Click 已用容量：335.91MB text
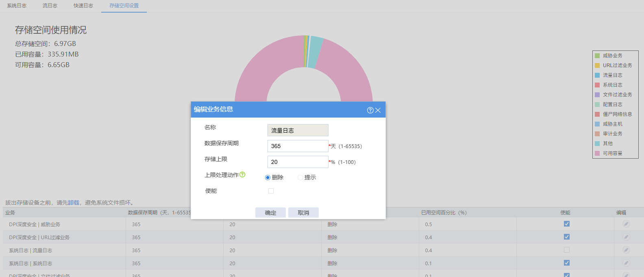644x277 pixels. click(47, 54)
